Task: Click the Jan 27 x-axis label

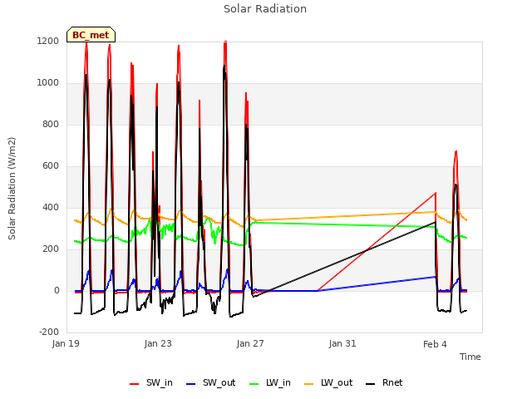Action: click(250, 343)
